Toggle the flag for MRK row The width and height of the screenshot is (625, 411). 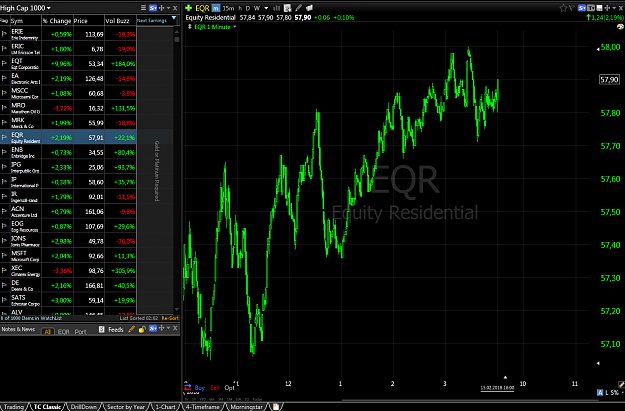(4, 123)
